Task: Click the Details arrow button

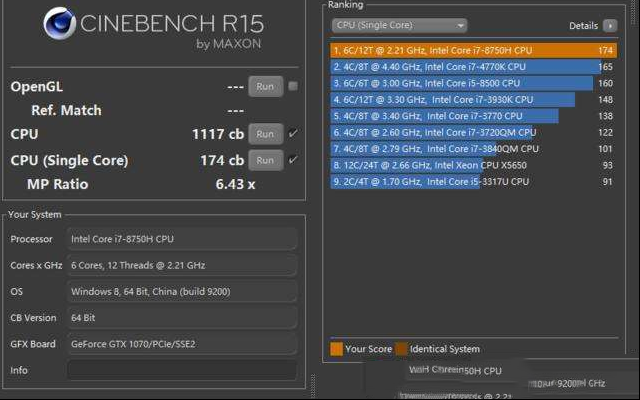Action: click(x=610, y=26)
